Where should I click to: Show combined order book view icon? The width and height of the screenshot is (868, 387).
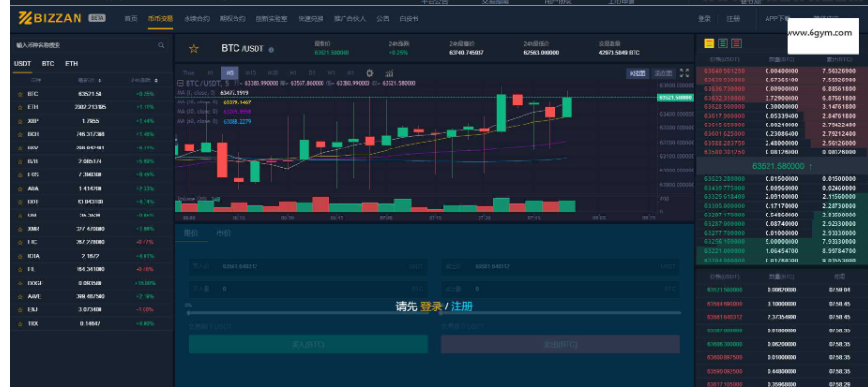[709, 43]
